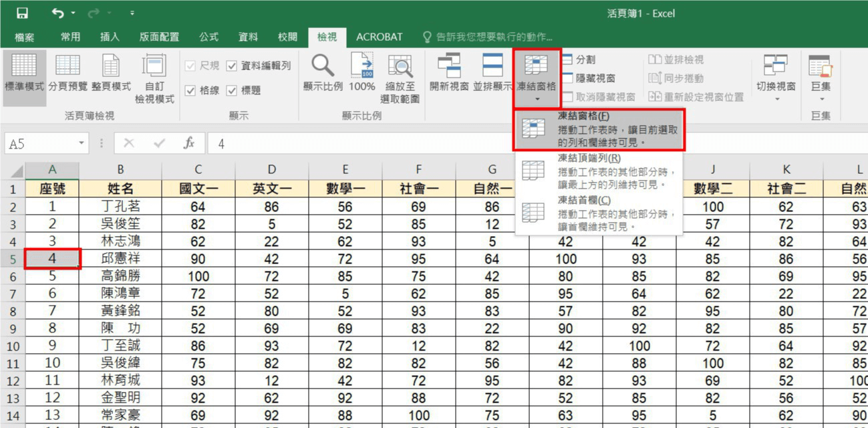Toggle the 標題 checkbox
This screenshot has height=428, width=868.
tap(232, 90)
